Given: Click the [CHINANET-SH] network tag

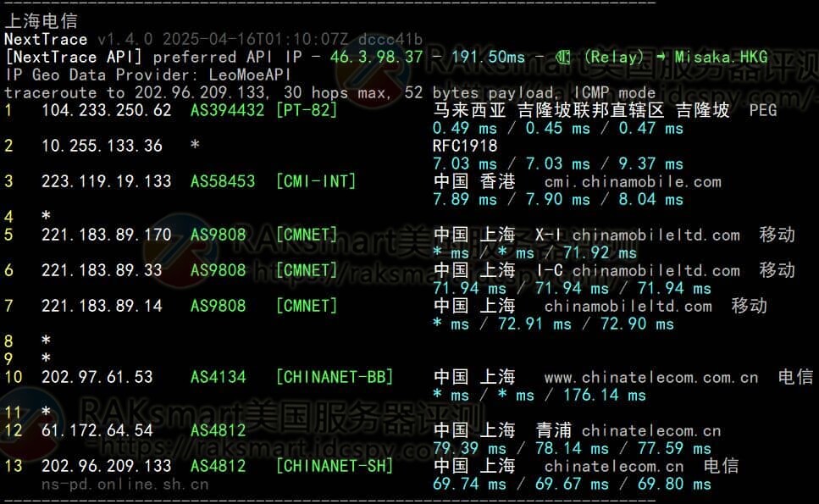Looking at the screenshot, I should click(335, 466).
